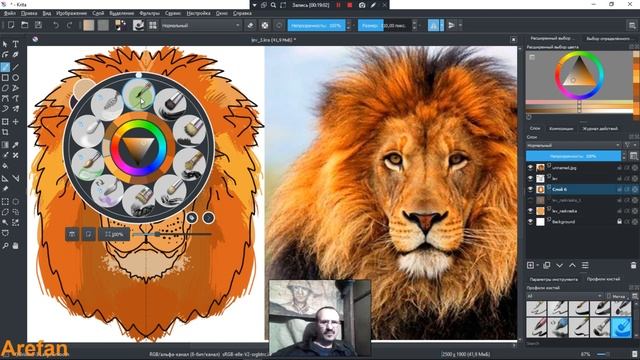Select the Pan hand tool
This screenshot has width=640, height=360.
click(x=16, y=246)
